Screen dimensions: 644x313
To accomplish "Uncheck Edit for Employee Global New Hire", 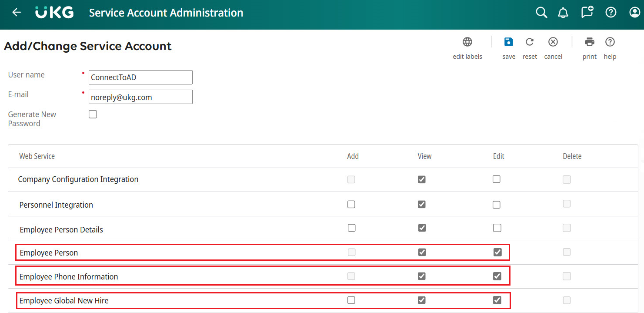I will (x=497, y=300).
